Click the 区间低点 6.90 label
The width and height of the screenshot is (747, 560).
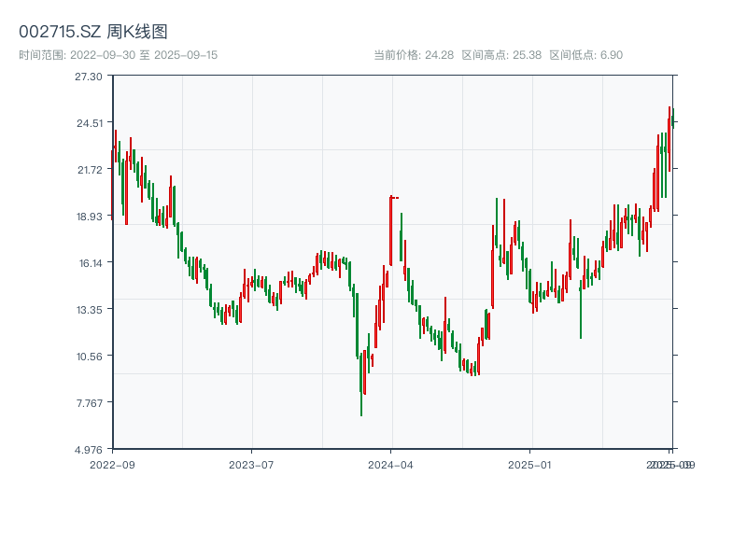[x=585, y=55]
